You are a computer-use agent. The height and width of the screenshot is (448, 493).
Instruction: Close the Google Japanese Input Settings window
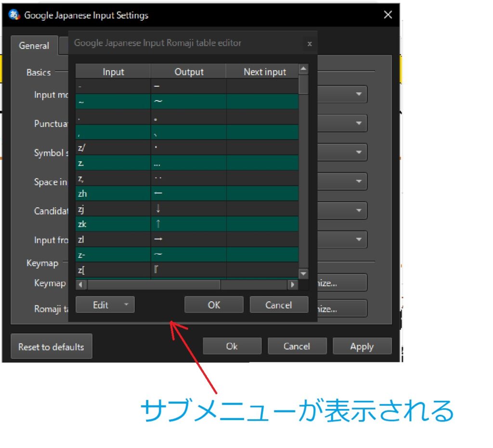388,14
